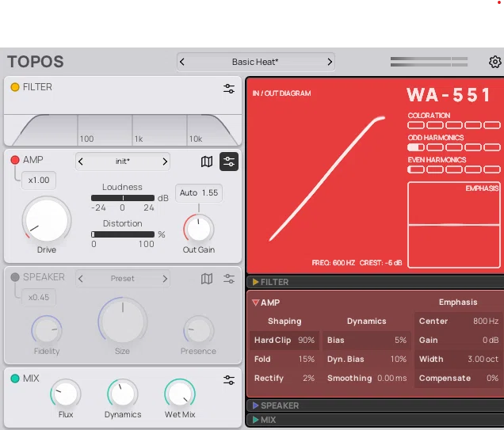The image size is (504, 430).
Task: Open FILTER section advanced sliders icon
Action: pyautogui.click(x=229, y=89)
